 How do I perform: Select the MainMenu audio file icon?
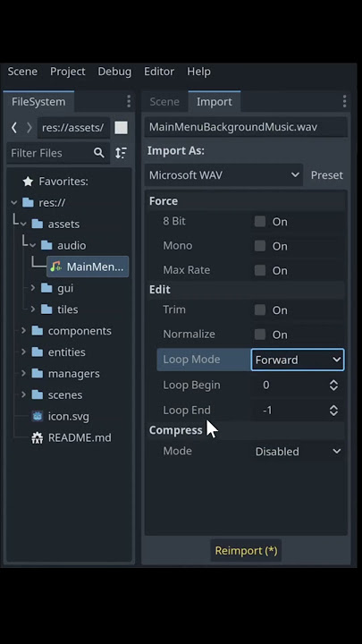pyautogui.click(x=56, y=267)
